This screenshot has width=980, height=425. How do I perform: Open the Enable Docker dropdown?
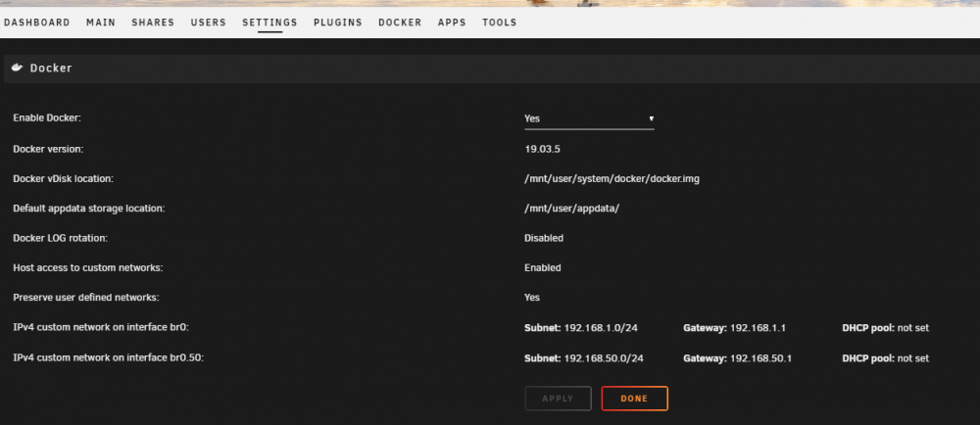click(x=589, y=118)
